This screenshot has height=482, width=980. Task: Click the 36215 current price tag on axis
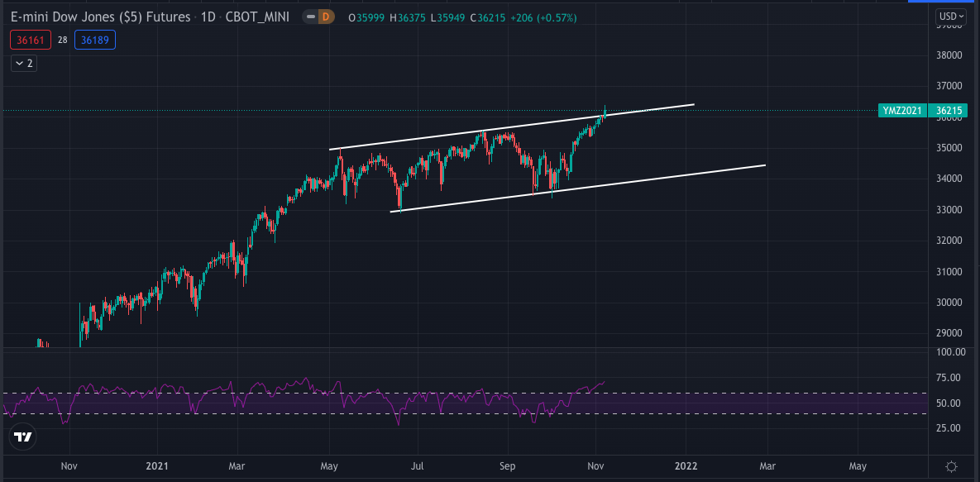coord(948,111)
